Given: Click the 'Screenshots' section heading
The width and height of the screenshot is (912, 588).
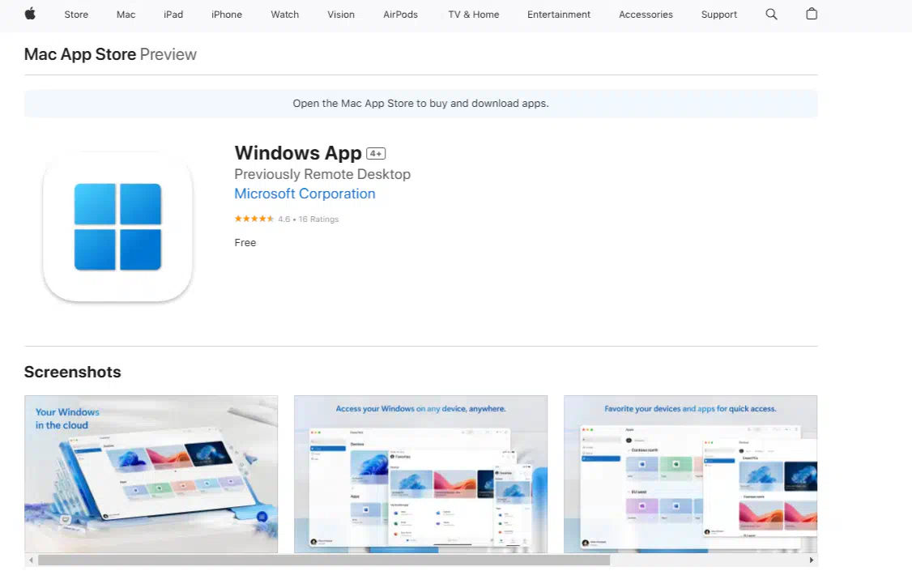Looking at the screenshot, I should 73,373.
